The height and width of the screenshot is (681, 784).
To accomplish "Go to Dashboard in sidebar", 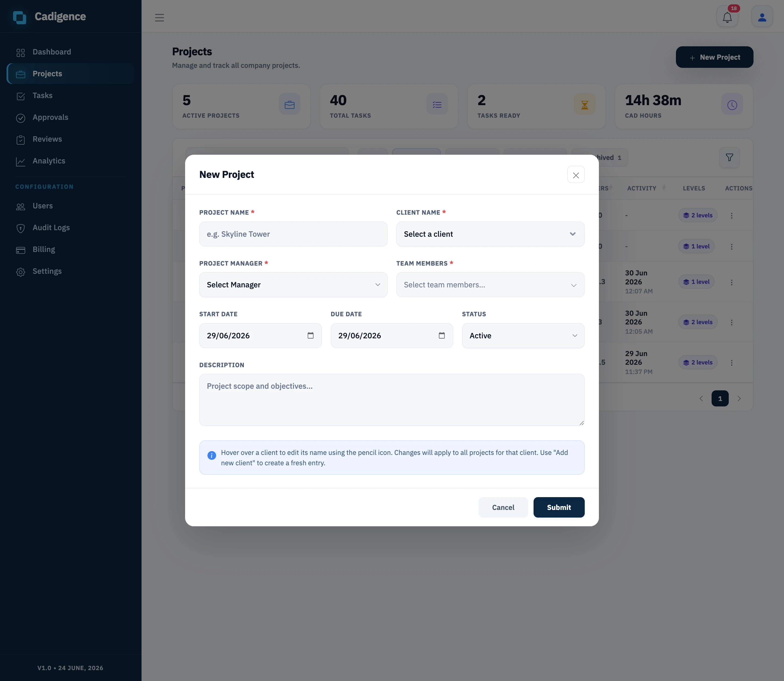I will [x=71, y=52].
